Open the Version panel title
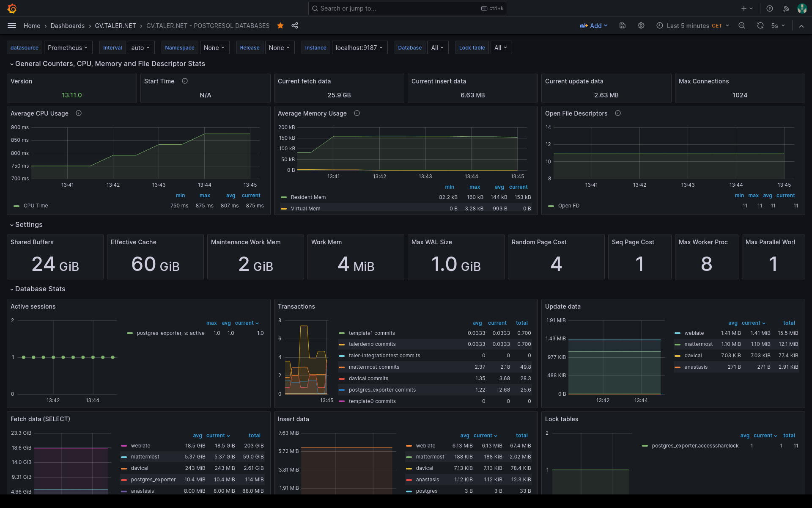812x508 pixels. coord(21,81)
